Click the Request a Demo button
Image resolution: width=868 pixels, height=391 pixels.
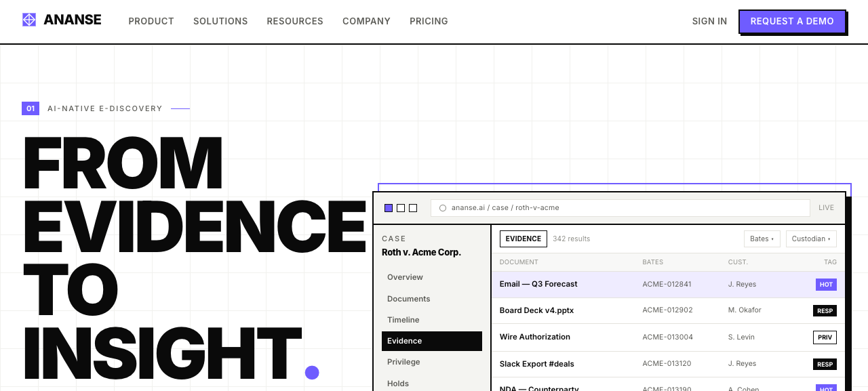(792, 21)
